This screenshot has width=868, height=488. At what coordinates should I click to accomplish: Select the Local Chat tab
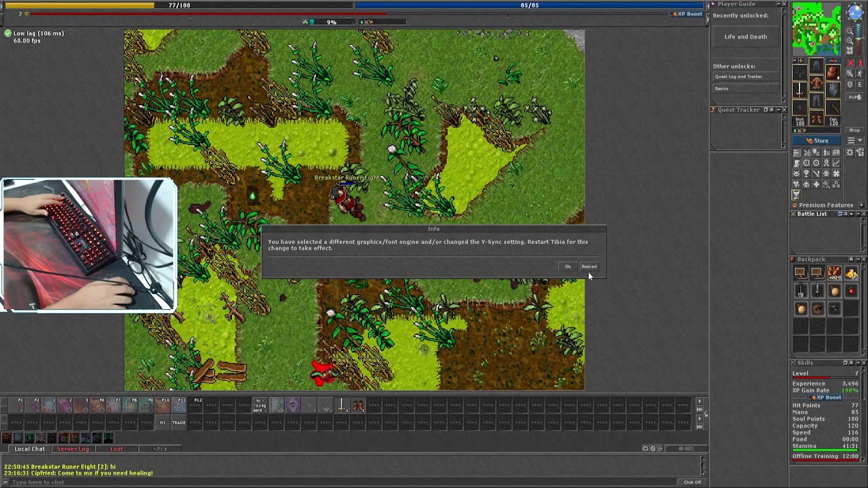coord(30,449)
